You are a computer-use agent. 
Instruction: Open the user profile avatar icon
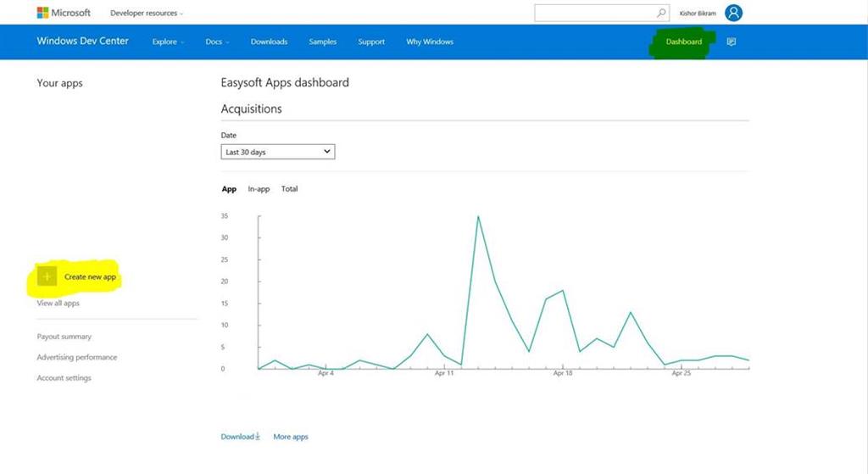(733, 13)
